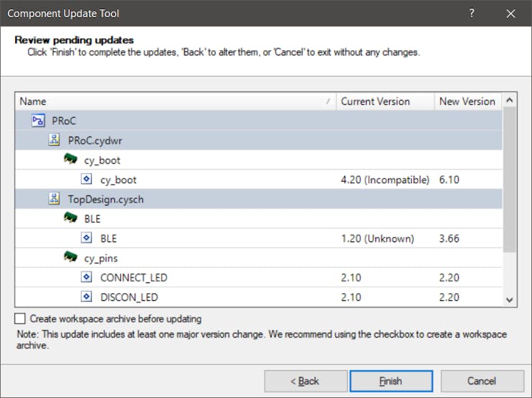Go back with the Back button
Image resolution: width=532 pixels, height=398 pixels.
pos(306,381)
